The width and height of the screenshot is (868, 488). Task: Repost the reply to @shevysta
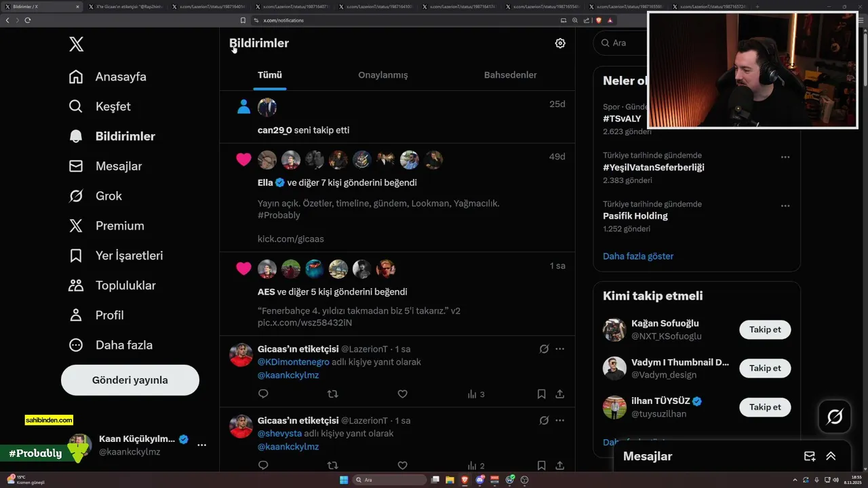pyautogui.click(x=333, y=466)
